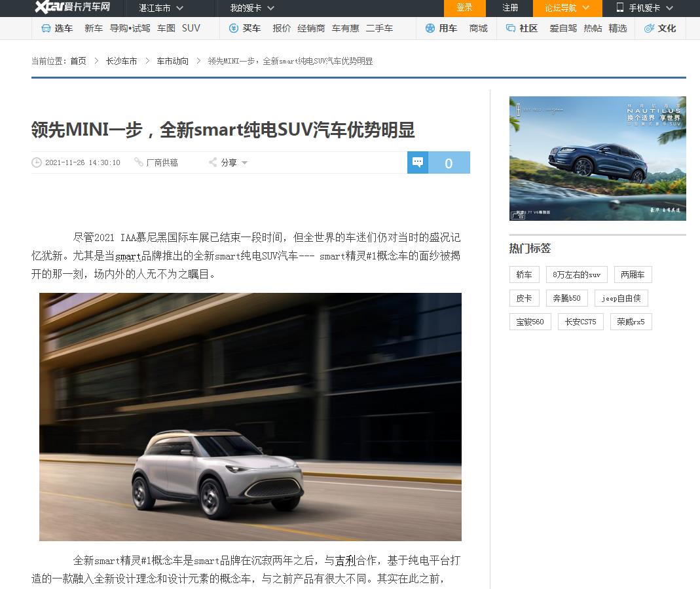Go to 首页 in the breadcrumb

click(x=78, y=61)
